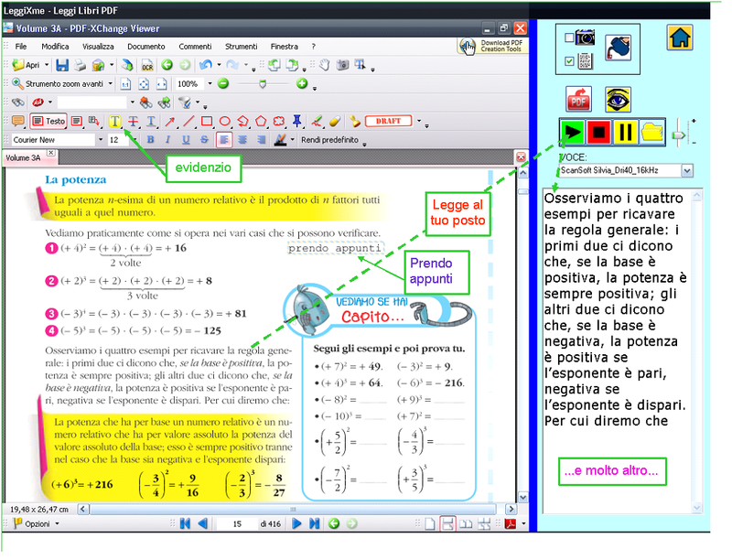Click the Undo arrow icon
732x560 pixels.
205,65
